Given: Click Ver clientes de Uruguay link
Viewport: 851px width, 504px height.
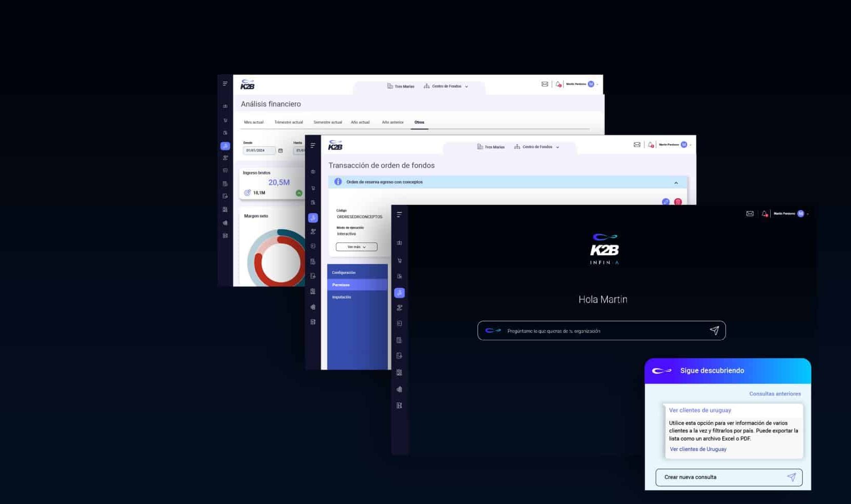Looking at the screenshot, I should click(698, 449).
